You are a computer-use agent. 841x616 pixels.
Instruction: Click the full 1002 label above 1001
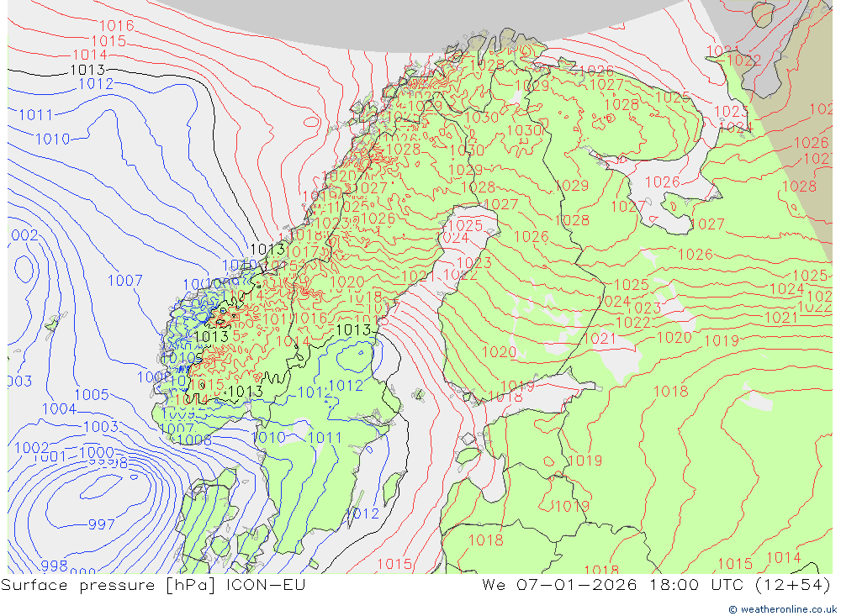(x=31, y=447)
